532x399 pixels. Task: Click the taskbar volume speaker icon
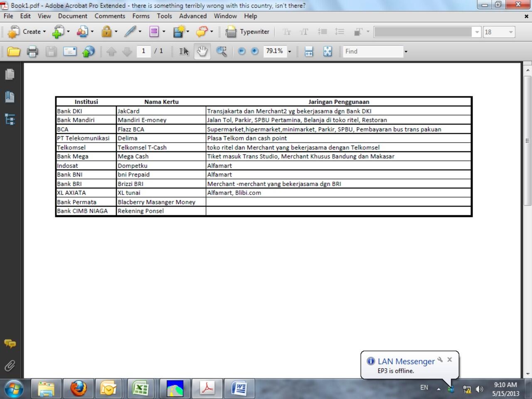pos(479,389)
